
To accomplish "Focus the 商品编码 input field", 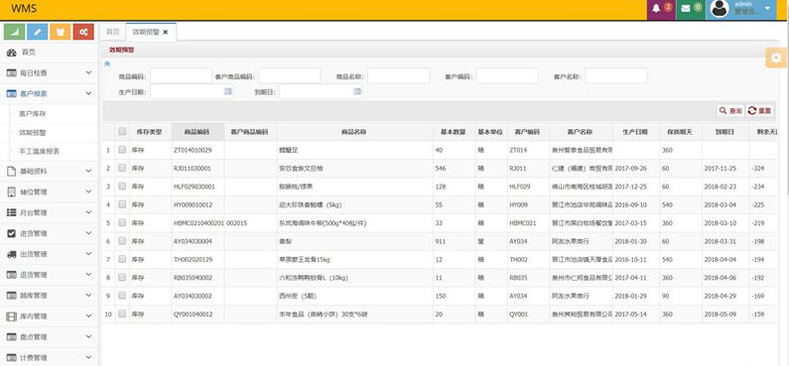I will pyautogui.click(x=181, y=77).
